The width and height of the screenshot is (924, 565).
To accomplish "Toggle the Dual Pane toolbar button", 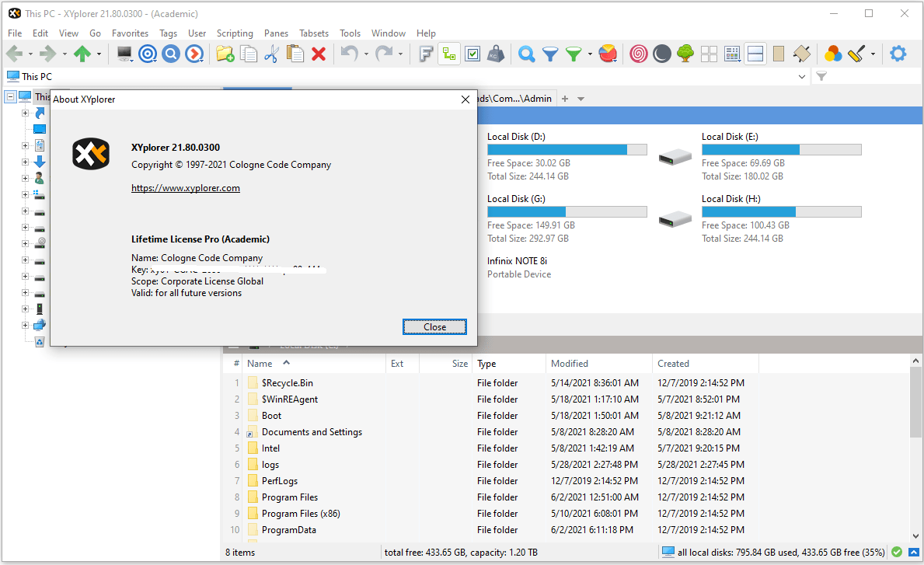I will (x=755, y=54).
